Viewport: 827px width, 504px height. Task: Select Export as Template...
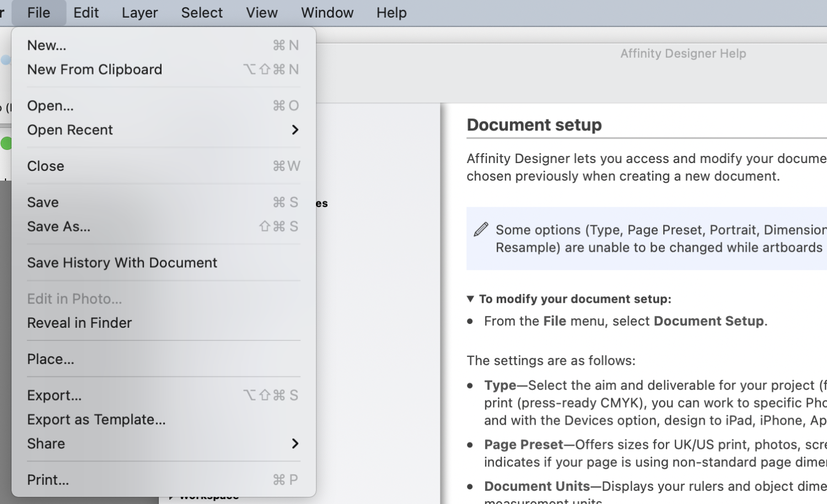point(164,420)
